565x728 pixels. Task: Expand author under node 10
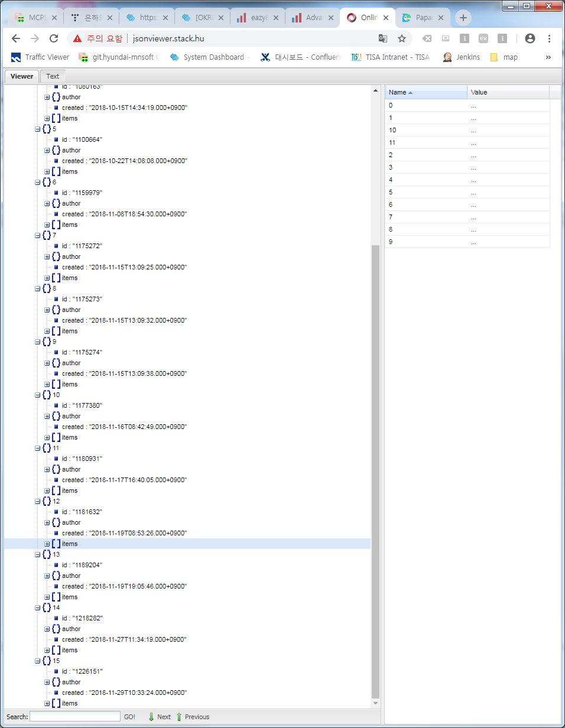click(x=47, y=416)
